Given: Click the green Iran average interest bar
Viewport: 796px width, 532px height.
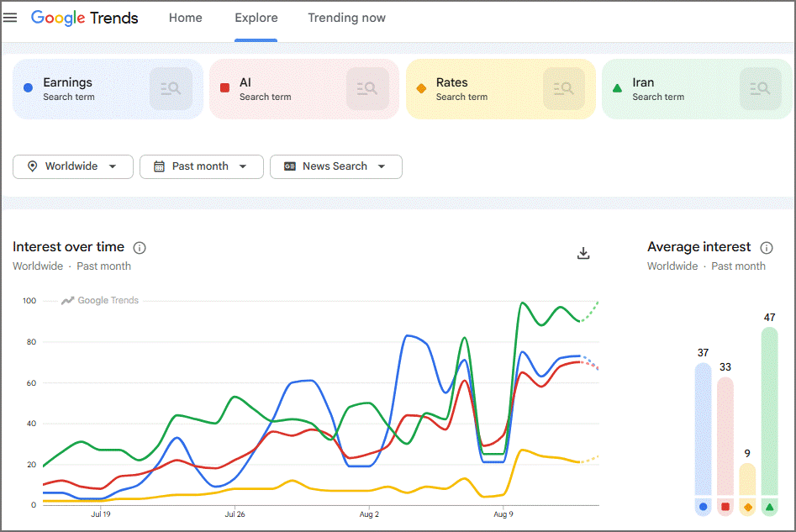Looking at the screenshot, I should click(x=769, y=411).
